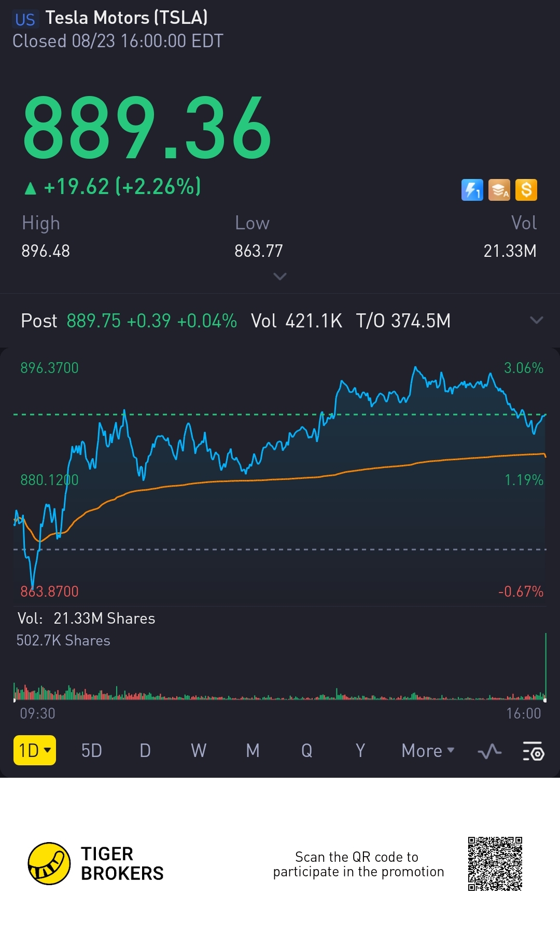560x950 pixels.
Task: Tap the US market badge
Action: click(25, 20)
